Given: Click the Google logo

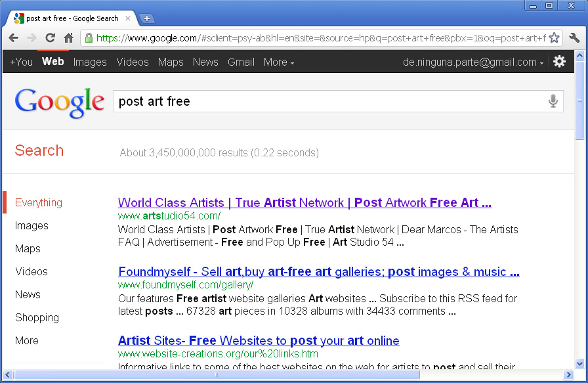Looking at the screenshot, I should click(x=60, y=102).
